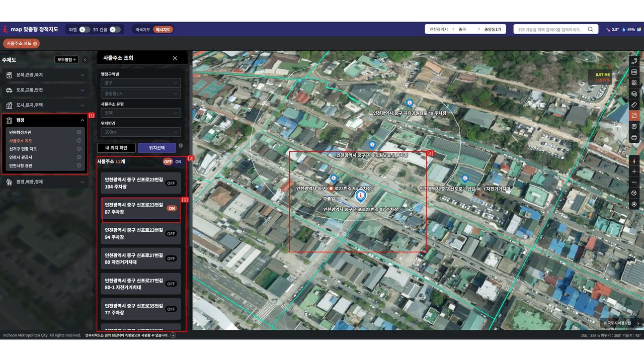Toggle the 라벨 label switch
The image size is (644, 362).
[x=85, y=30]
